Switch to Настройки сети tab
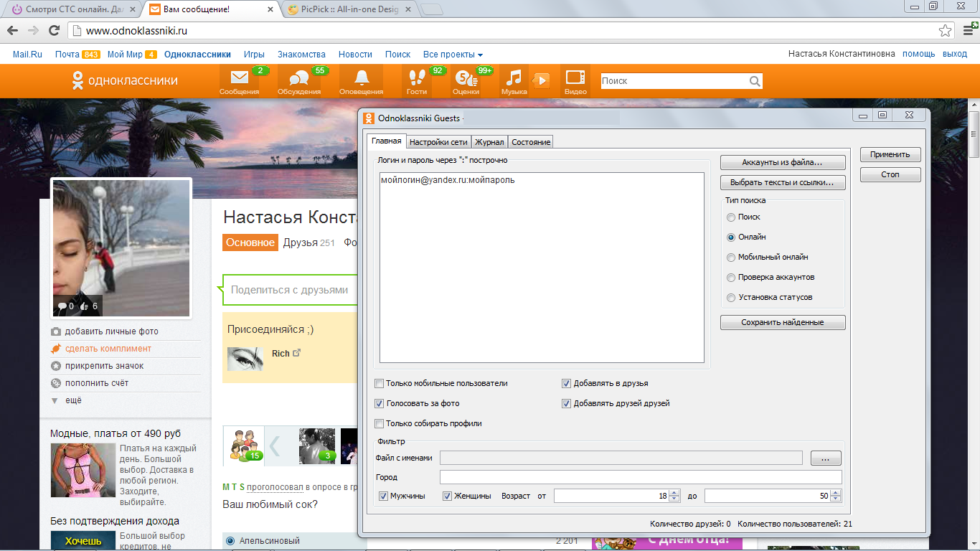The width and height of the screenshot is (980, 551). click(x=438, y=142)
